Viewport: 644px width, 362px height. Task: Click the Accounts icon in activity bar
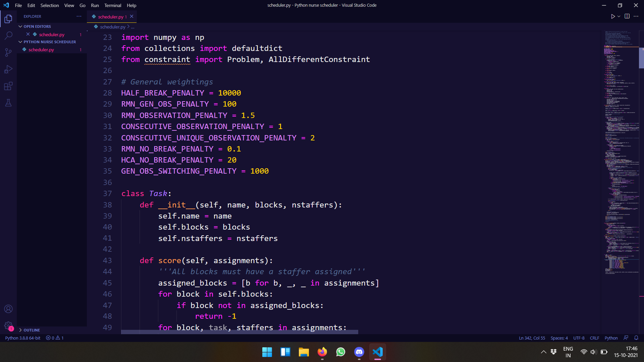[8, 309]
